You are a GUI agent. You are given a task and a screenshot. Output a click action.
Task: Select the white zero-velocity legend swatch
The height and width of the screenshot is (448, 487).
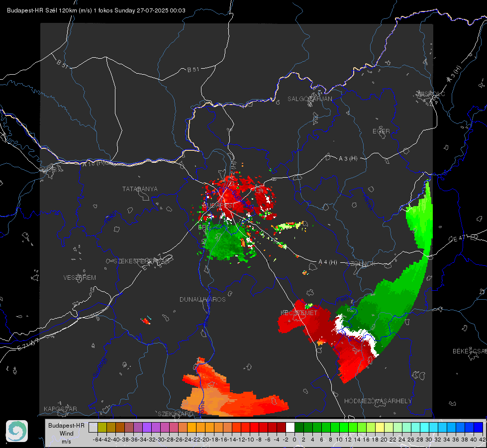click(290, 427)
